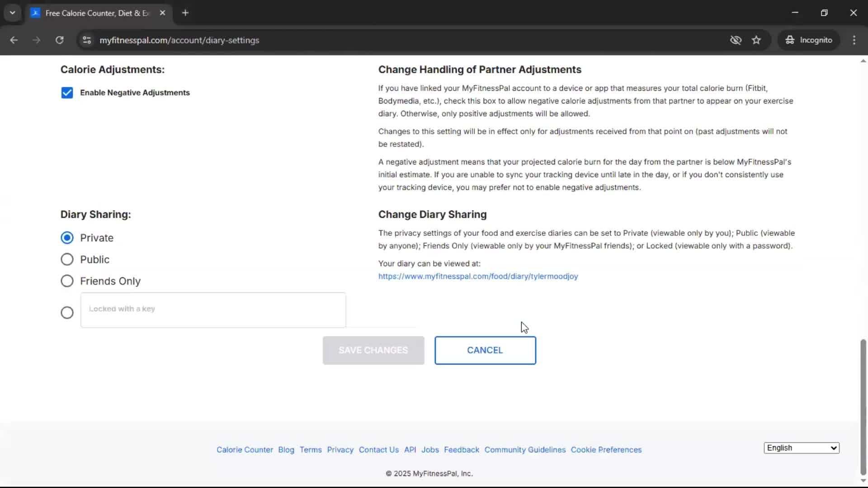Restore down the browser window
868x488 pixels.
(x=824, y=13)
